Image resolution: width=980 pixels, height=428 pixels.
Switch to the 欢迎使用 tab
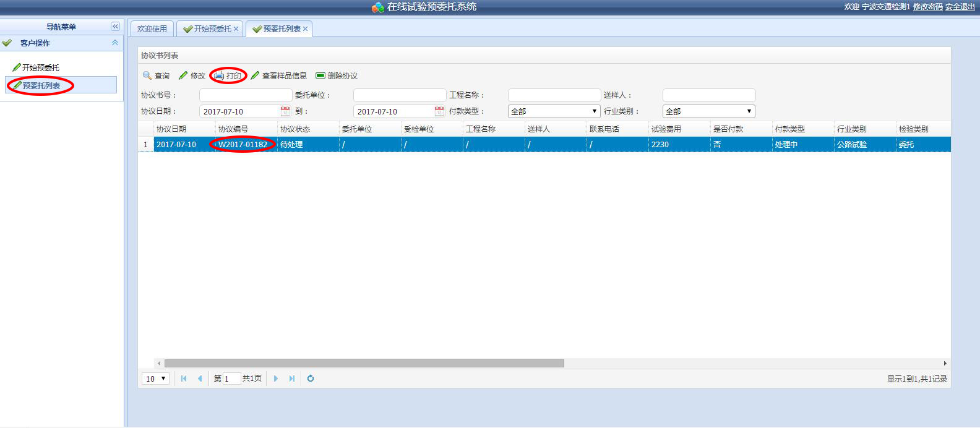(x=152, y=29)
